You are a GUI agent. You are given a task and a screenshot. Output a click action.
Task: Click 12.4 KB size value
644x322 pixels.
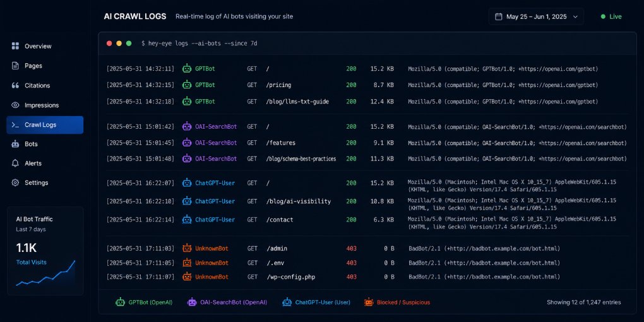click(x=382, y=102)
